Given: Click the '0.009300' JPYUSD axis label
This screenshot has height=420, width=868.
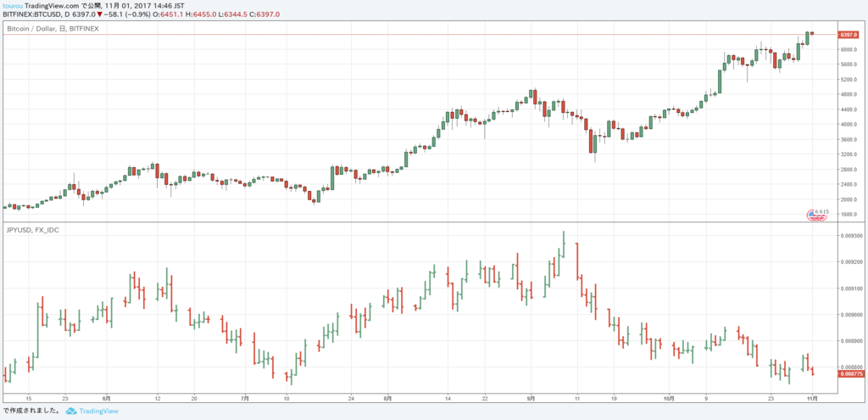Looking at the screenshot, I should (851, 236).
